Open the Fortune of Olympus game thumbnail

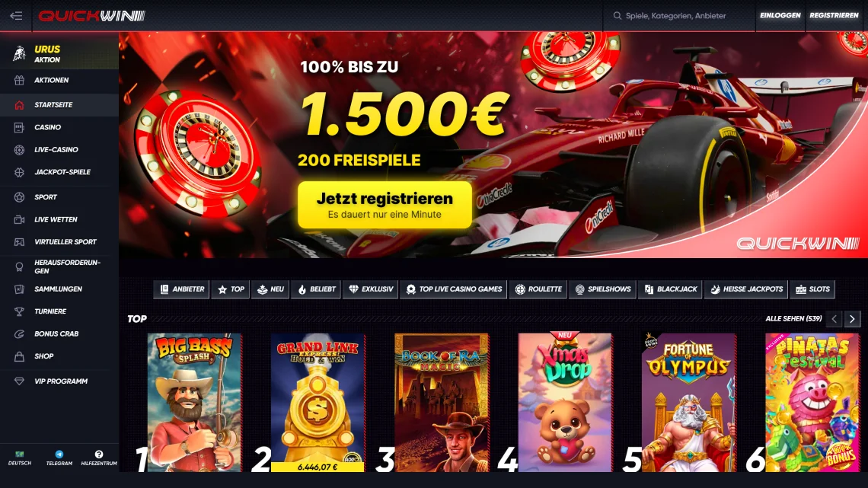click(688, 402)
